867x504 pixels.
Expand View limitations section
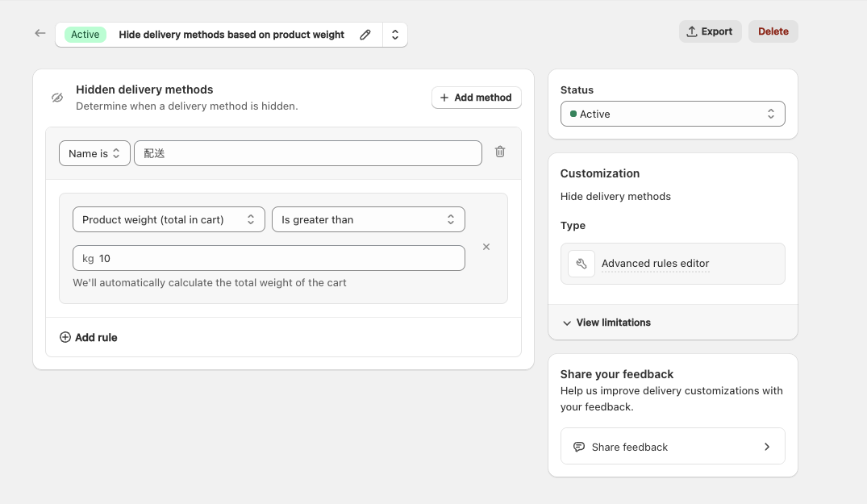coord(606,323)
